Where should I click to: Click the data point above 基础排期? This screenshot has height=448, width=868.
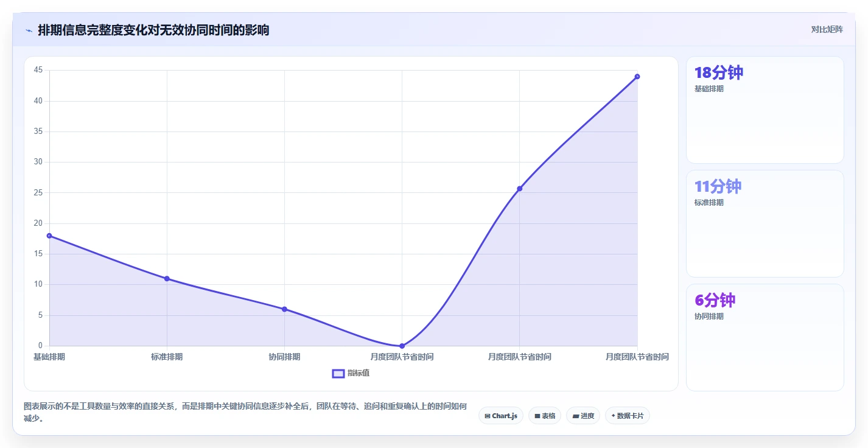point(49,236)
